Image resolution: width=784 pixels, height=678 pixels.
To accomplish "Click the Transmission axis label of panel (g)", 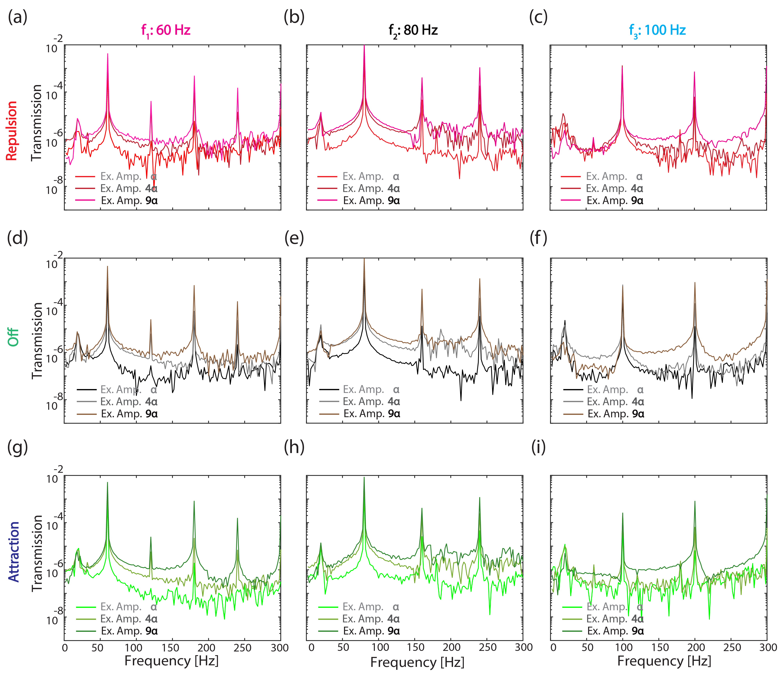I will point(37,553).
